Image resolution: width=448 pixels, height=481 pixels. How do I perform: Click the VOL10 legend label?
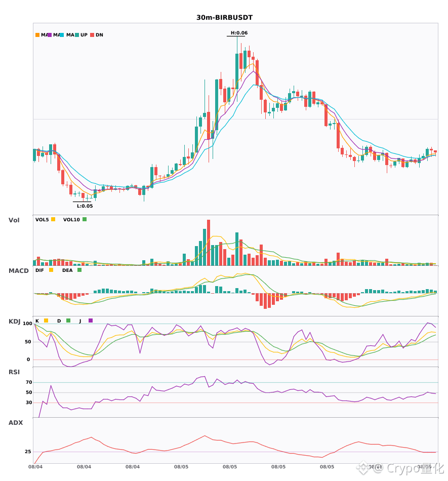(x=71, y=220)
